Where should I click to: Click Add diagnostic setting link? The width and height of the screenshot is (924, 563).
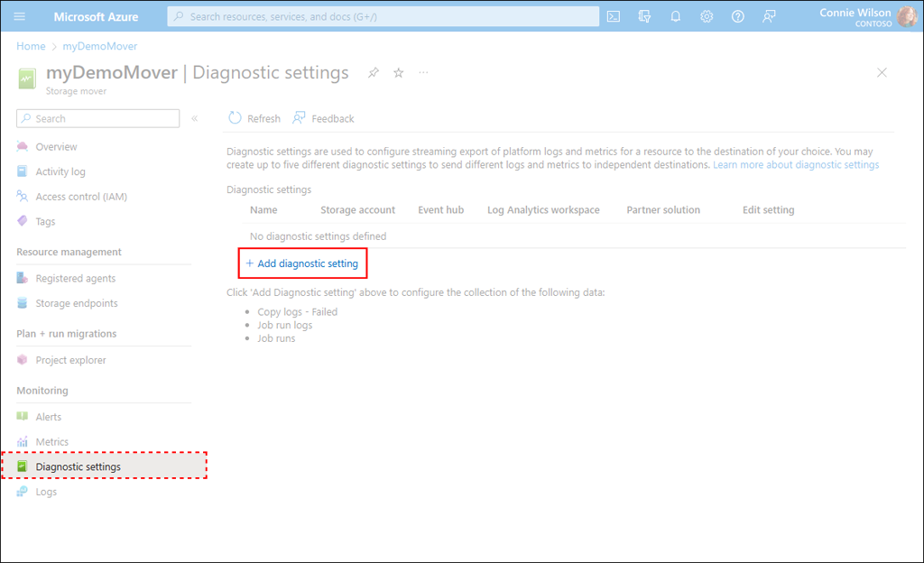pos(301,263)
